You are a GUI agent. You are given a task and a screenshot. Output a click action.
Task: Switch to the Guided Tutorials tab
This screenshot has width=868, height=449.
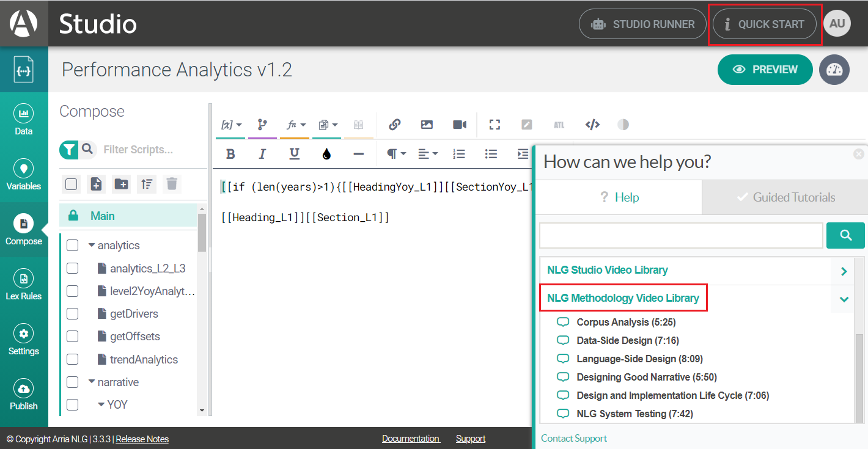(x=785, y=197)
